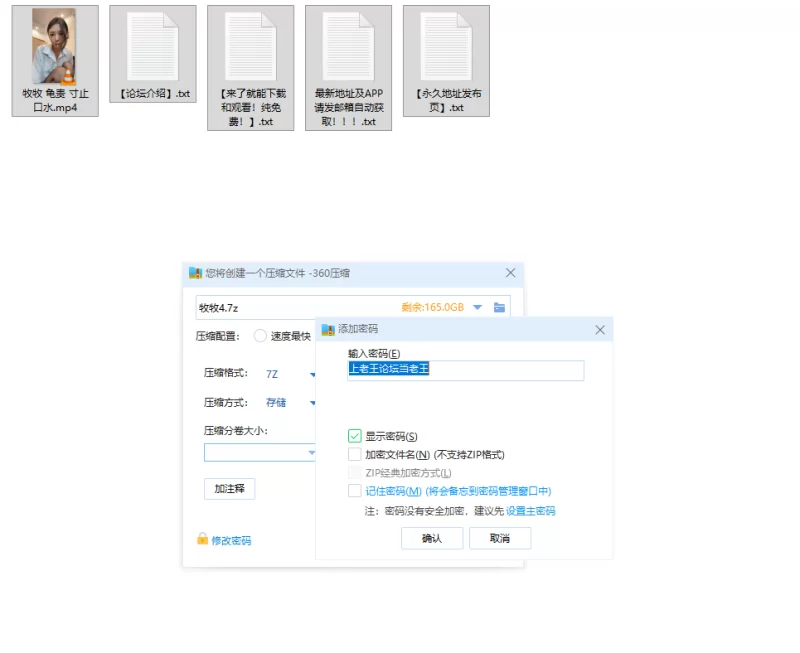Click the 360压缩 icon in 添加密码 title
The image size is (800, 653).
328,330
